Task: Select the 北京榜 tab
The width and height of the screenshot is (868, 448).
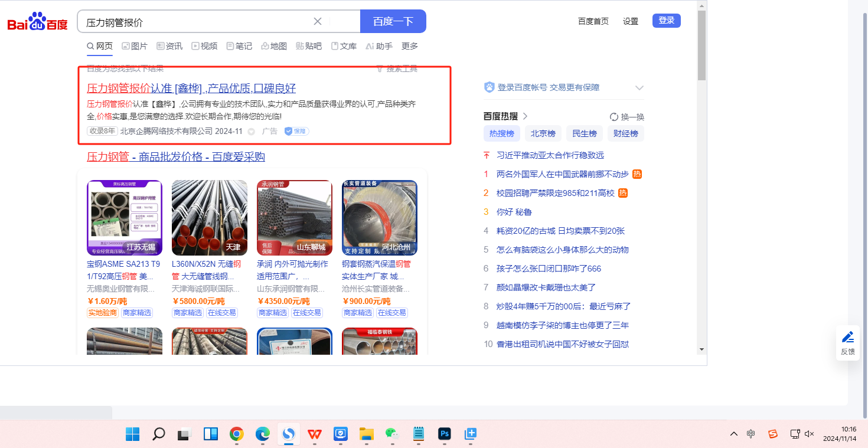Action: coord(543,133)
